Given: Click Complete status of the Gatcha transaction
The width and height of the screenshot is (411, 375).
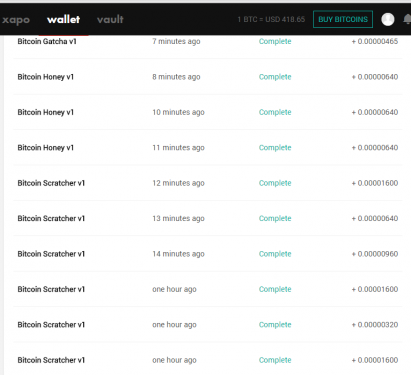Looking at the screenshot, I should [275, 41].
